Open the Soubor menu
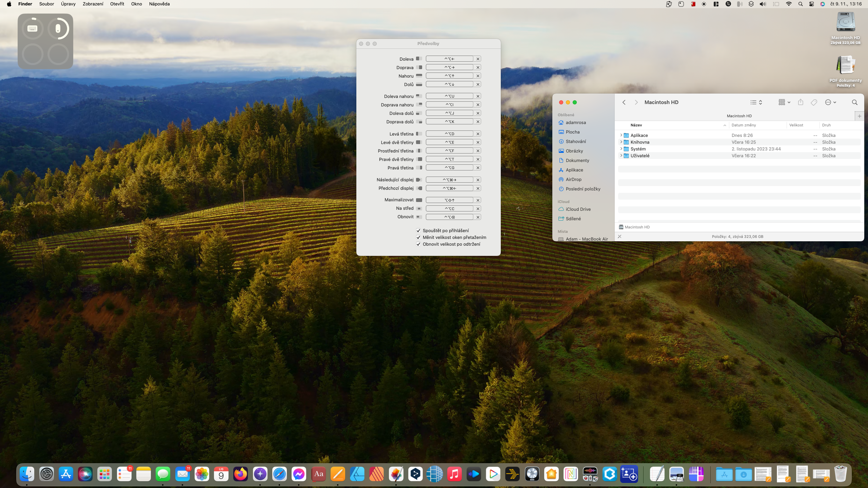This screenshot has height=488, width=868. tap(46, 4)
